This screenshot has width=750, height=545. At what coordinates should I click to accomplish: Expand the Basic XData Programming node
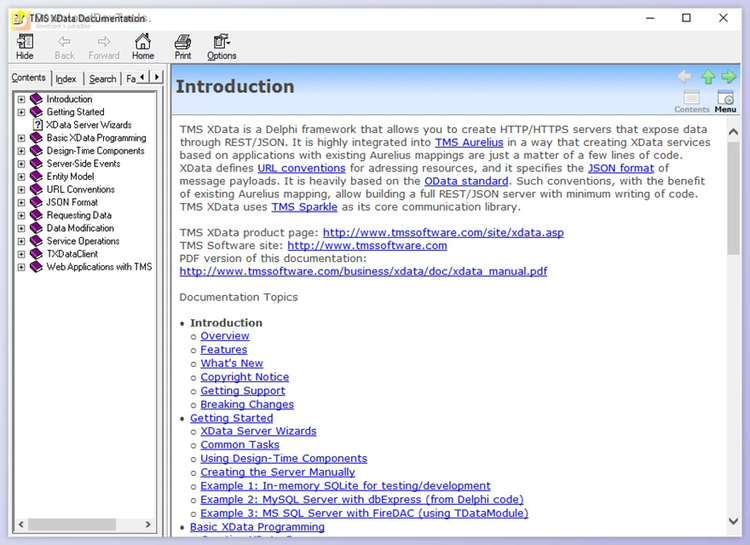(x=21, y=138)
